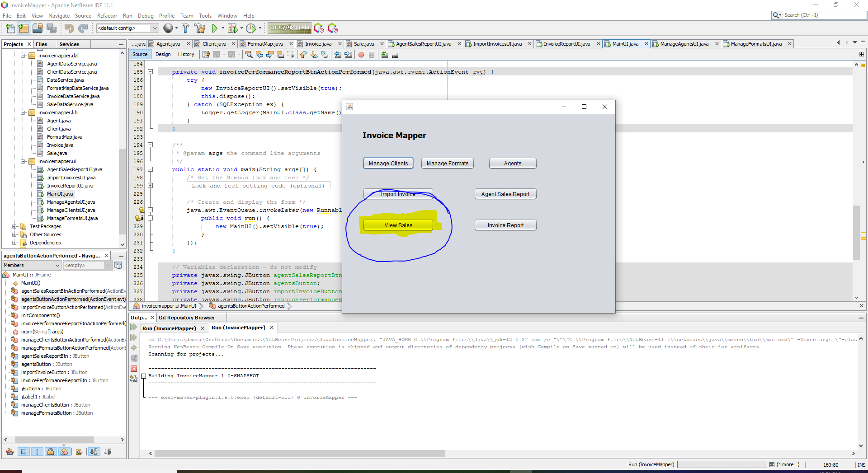Click the View Sales button
Image resolution: width=868 pixels, height=473 pixels.
398,225
